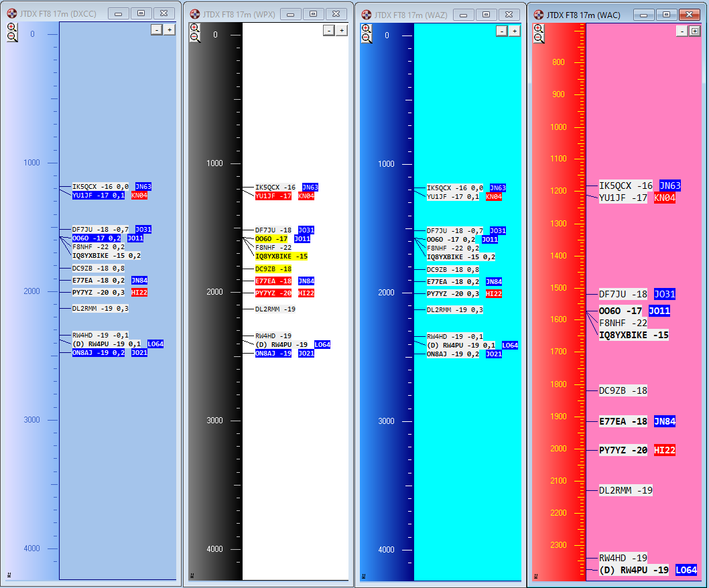Image resolution: width=709 pixels, height=588 pixels.
Task: Zoom in on the WAZ window
Action: pos(366,27)
